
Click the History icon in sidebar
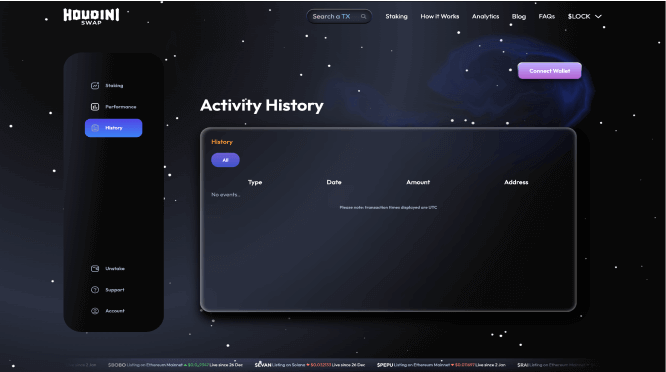coord(95,128)
